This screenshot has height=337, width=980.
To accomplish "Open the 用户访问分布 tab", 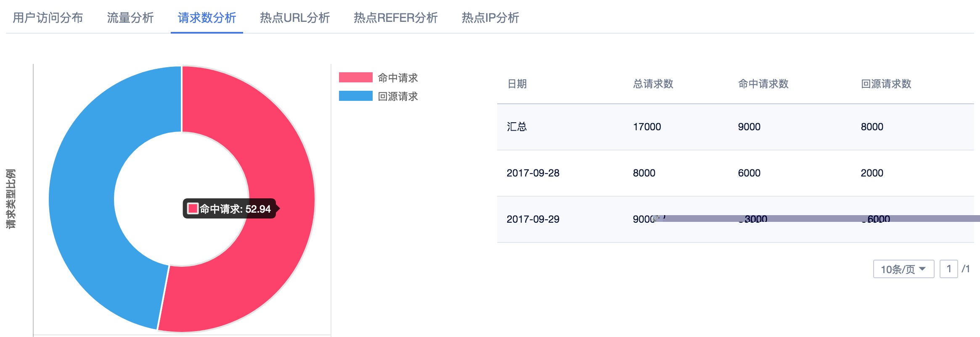I will coord(48,18).
